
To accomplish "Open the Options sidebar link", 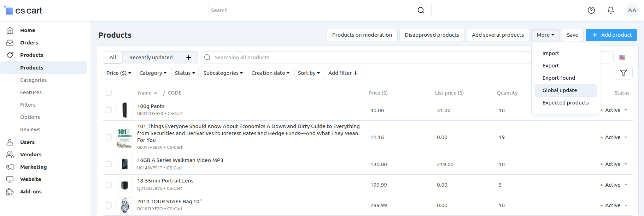I will tap(30, 117).
